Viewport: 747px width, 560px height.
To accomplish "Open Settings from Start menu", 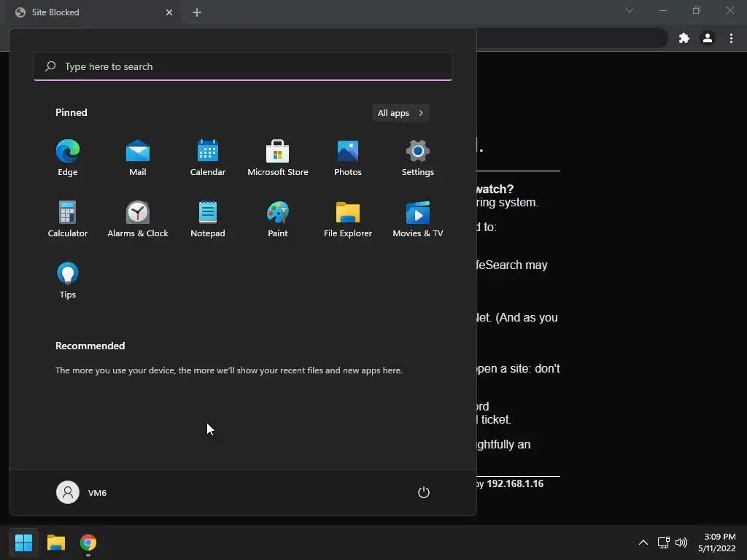I will 418,158.
